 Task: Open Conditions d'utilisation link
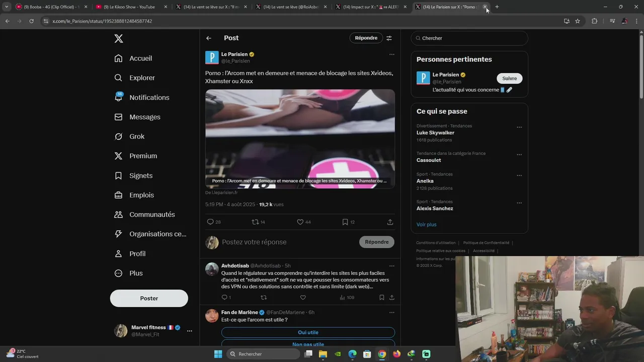(x=436, y=243)
